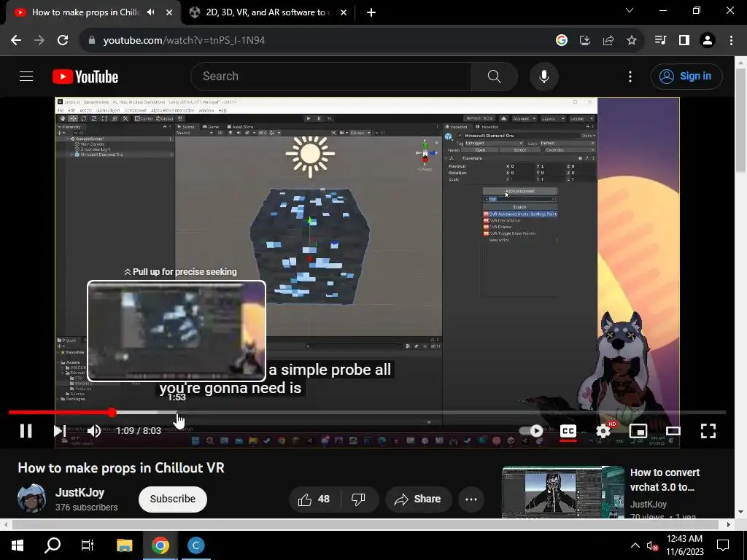This screenshot has height=560, width=747.
Task: Open taskbar clock 12:43 AM
Action: point(684,545)
